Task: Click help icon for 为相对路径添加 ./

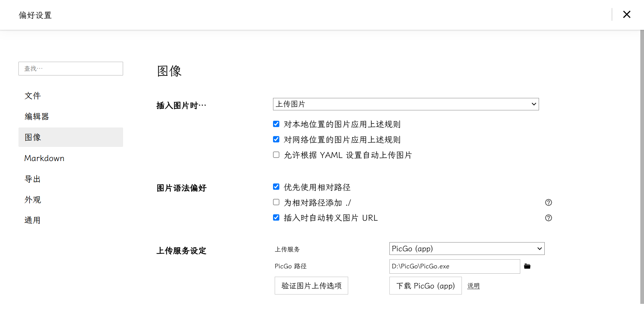Action: click(548, 203)
